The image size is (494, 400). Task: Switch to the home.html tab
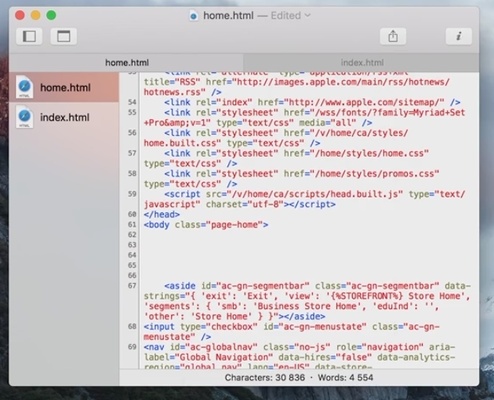[x=127, y=63]
